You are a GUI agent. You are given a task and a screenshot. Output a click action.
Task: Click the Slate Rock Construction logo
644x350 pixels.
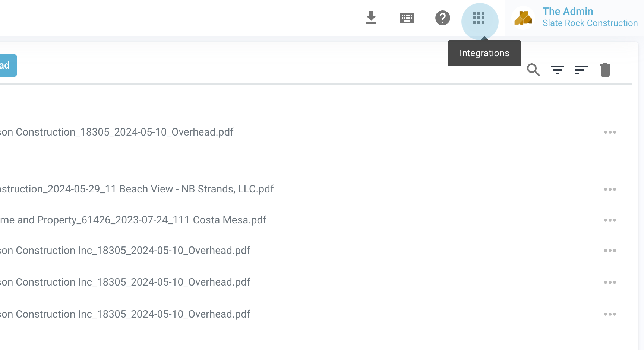[523, 18]
